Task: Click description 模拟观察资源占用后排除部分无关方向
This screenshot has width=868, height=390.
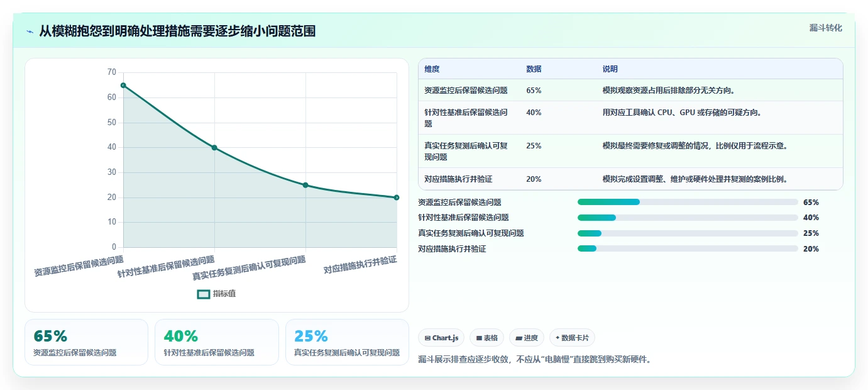Action: [669, 91]
